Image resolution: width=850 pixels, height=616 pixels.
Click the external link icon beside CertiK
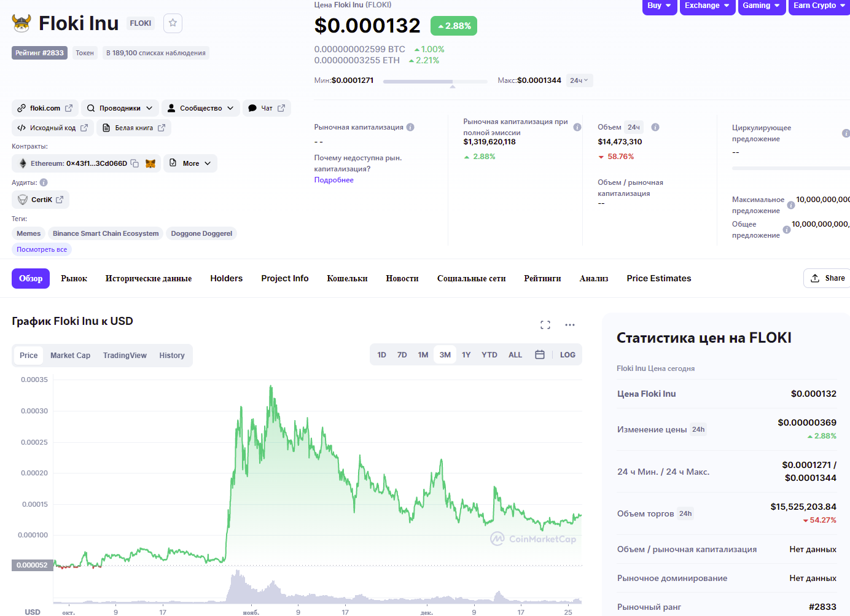point(60,200)
